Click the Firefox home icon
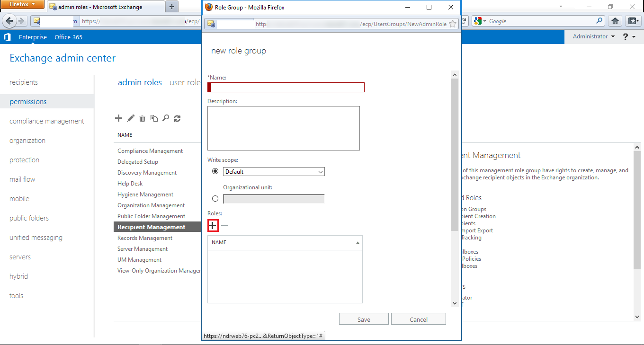 click(x=615, y=21)
